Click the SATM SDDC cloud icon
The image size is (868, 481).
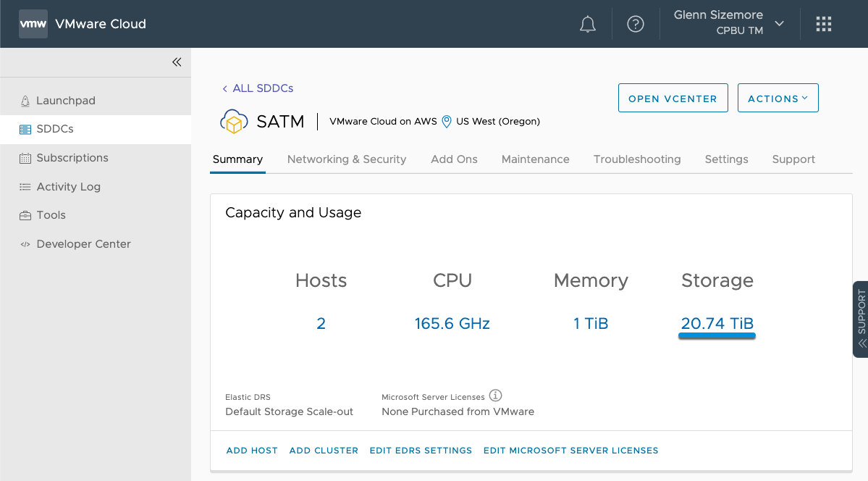(x=234, y=122)
